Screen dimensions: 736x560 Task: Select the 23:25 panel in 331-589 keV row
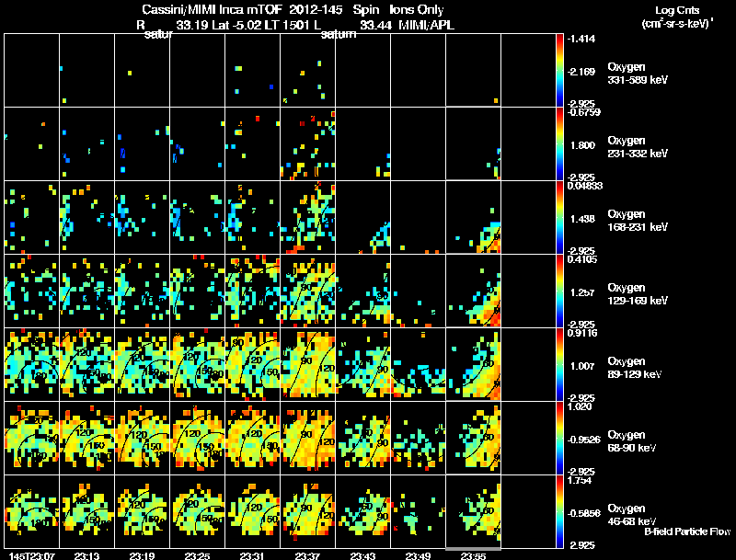pyautogui.click(x=198, y=71)
